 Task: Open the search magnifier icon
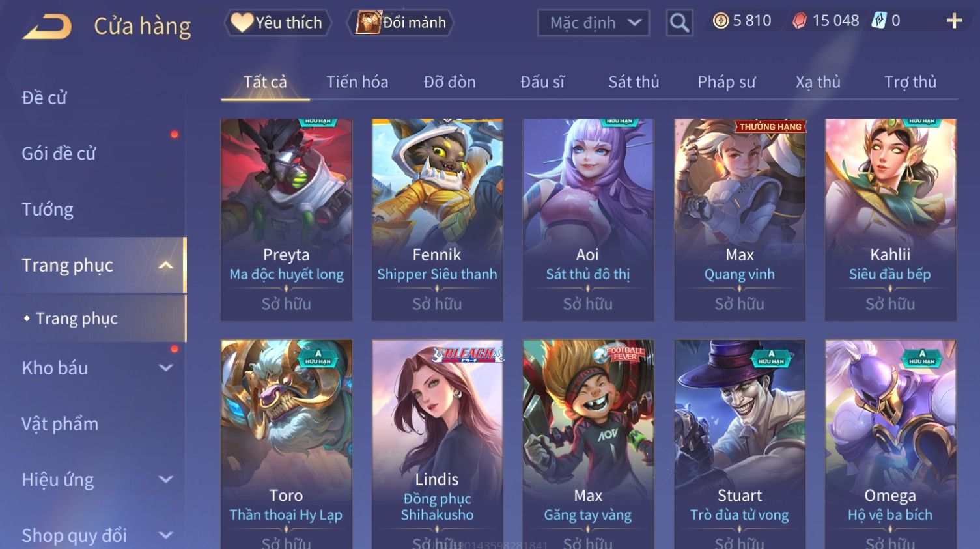[679, 23]
